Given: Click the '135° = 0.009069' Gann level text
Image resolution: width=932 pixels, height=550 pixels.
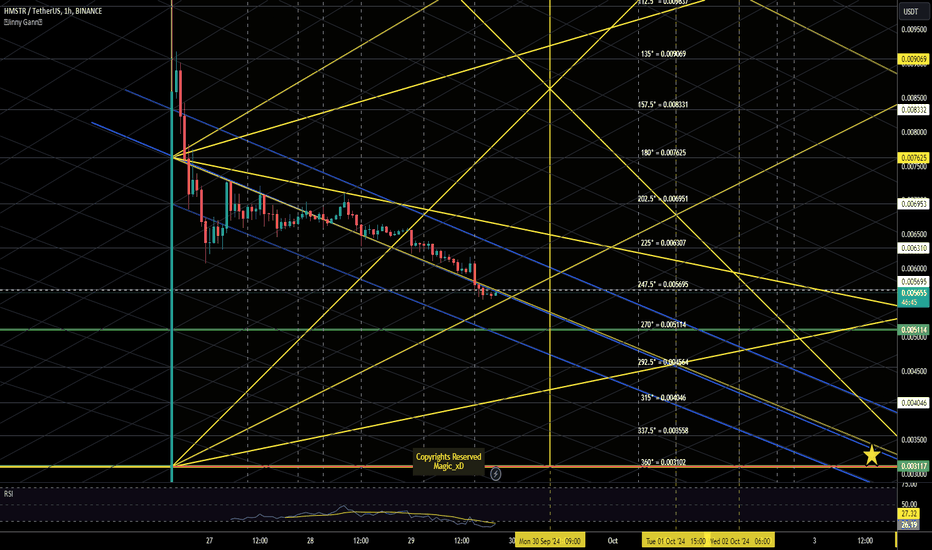Looking at the screenshot, I should 663,54.
